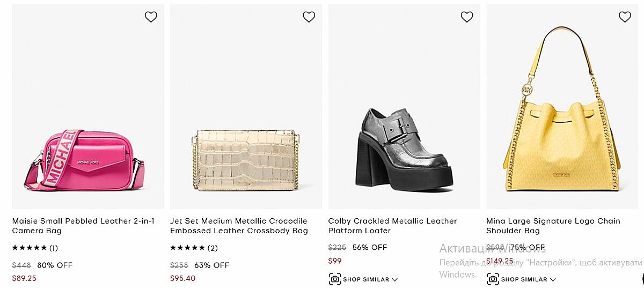Click the gold crocodile crossbody bag image
This screenshot has height=289, width=644.
[x=246, y=160]
